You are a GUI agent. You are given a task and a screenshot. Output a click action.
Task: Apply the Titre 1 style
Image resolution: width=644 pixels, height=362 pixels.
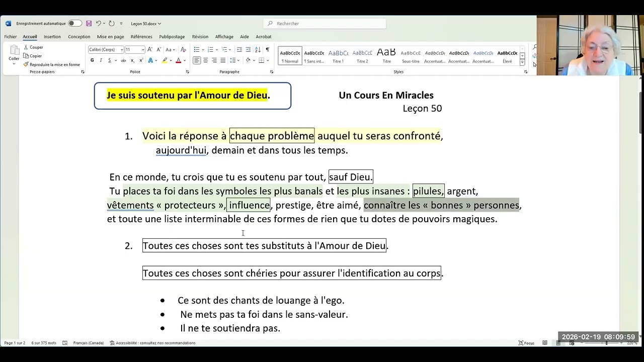tap(338, 56)
